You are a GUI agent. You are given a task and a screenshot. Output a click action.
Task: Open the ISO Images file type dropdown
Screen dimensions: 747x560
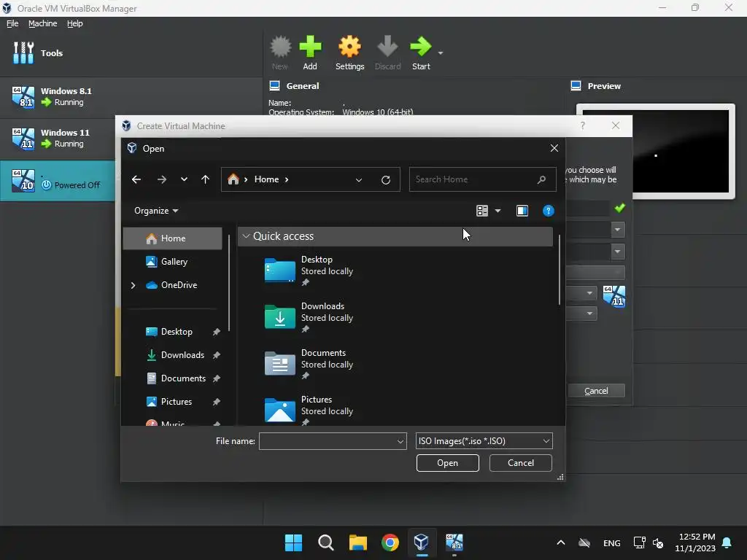[484, 441]
